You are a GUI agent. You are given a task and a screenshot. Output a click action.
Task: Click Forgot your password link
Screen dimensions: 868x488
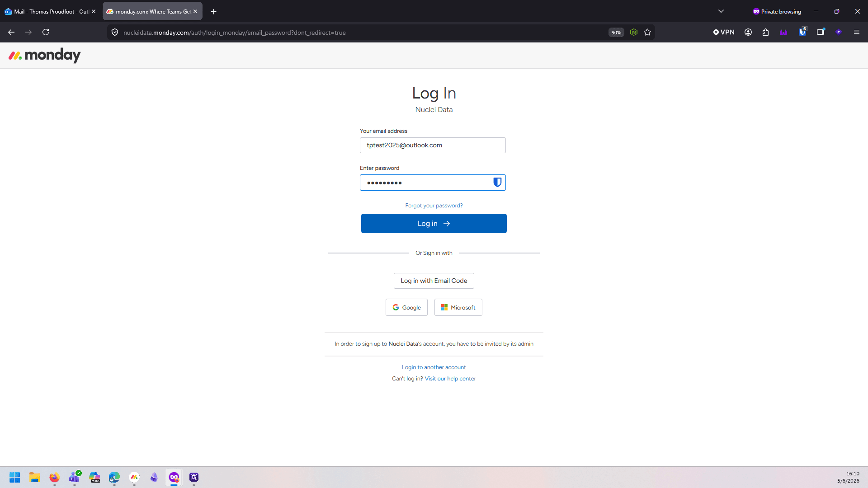tap(434, 206)
